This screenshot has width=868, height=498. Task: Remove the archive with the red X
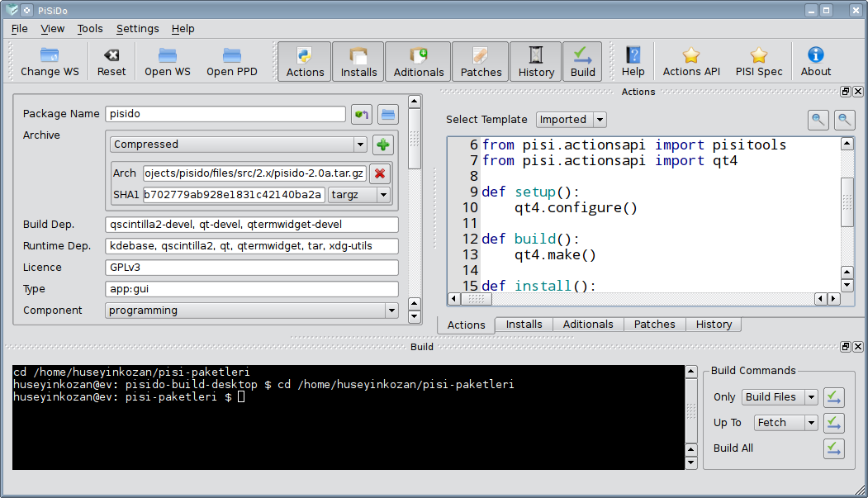click(x=379, y=173)
